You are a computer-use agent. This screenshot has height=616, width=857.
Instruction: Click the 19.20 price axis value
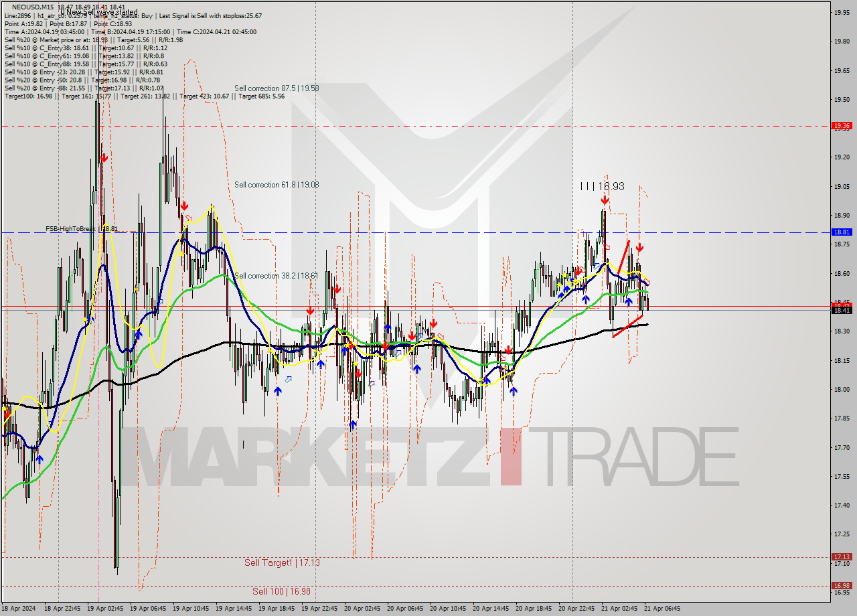click(x=841, y=157)
